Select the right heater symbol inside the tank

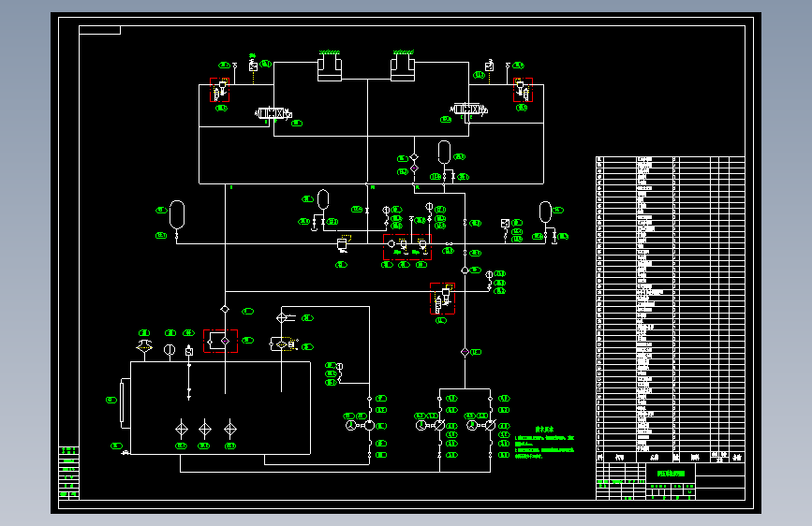(x=230, y=430)
